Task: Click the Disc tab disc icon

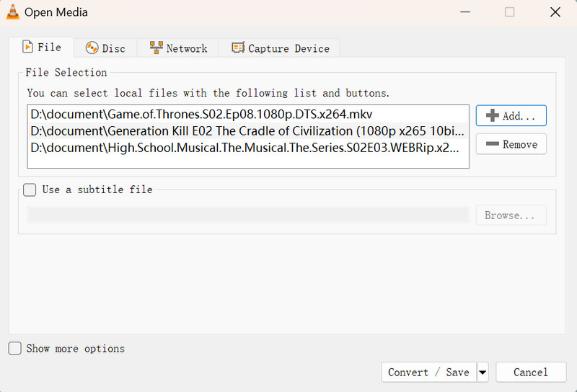Action: (x=92, y=48)
